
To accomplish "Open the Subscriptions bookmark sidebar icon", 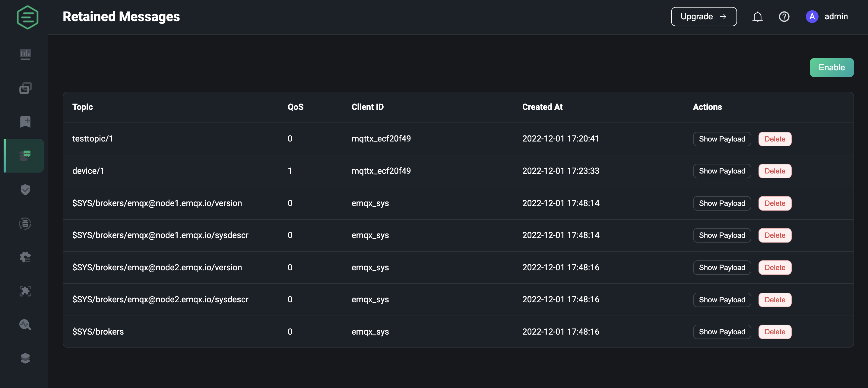I will (x=25, y=122).
